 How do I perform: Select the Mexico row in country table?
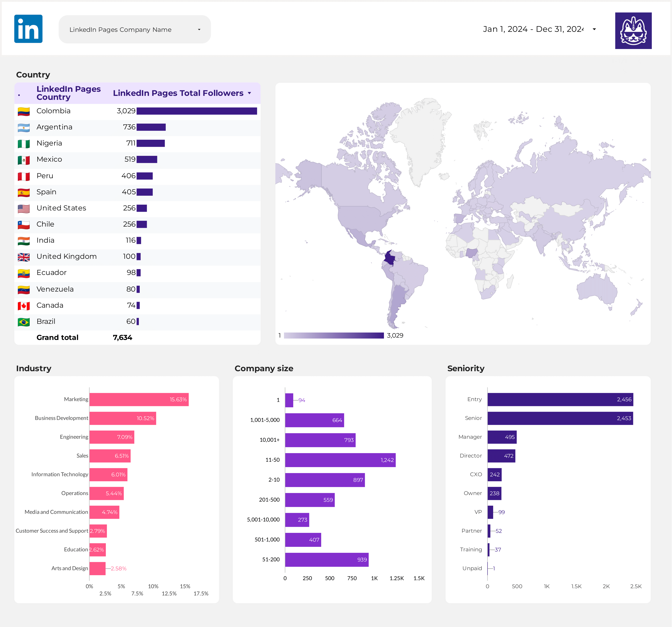[x=138, y=159]
